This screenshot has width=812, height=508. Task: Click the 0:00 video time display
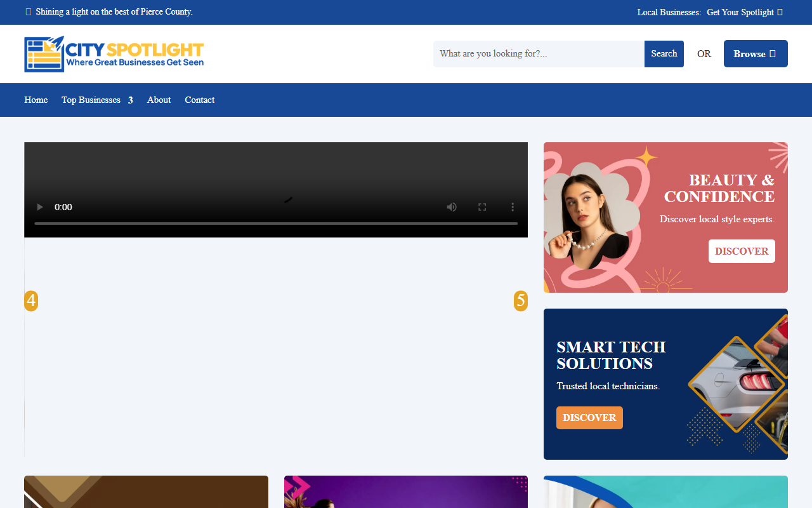[x=63, y=207]
